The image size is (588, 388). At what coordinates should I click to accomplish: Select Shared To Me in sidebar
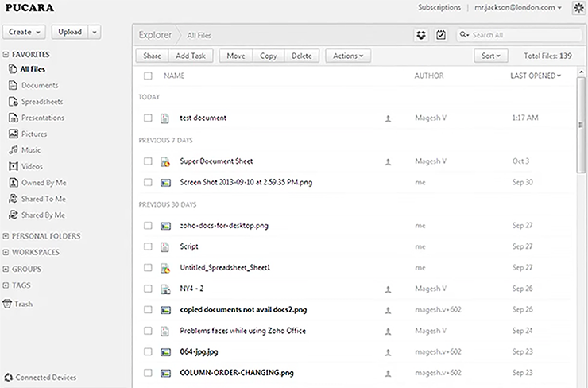(43, 199)
